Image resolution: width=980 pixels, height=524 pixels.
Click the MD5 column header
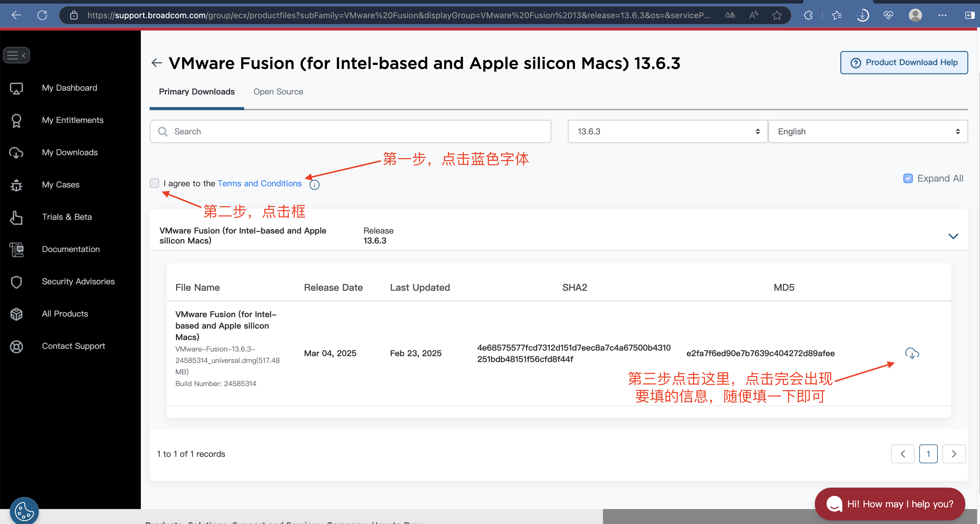tap(784, 288)
